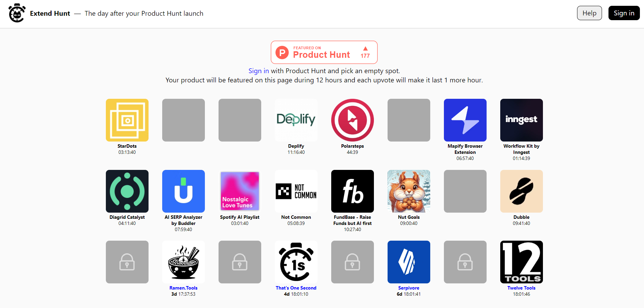
Task: Click the black Sign in button
Action: pyautogui.click(x=624, y=13)
